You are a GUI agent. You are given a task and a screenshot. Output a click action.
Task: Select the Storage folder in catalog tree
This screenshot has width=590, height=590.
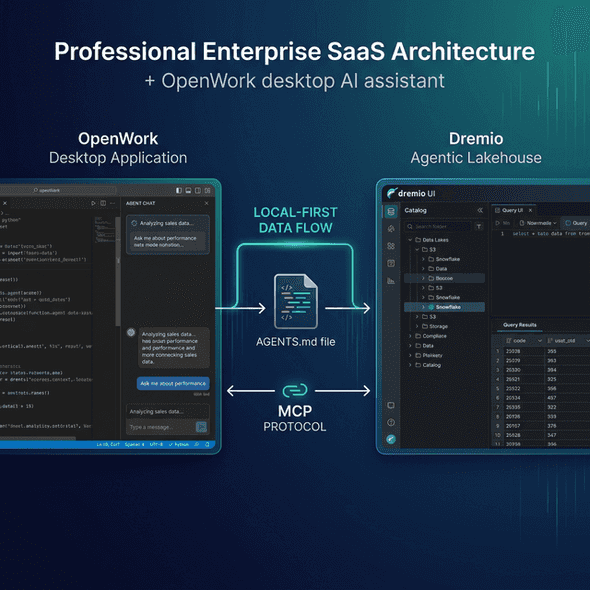click(x=435, y=326)
